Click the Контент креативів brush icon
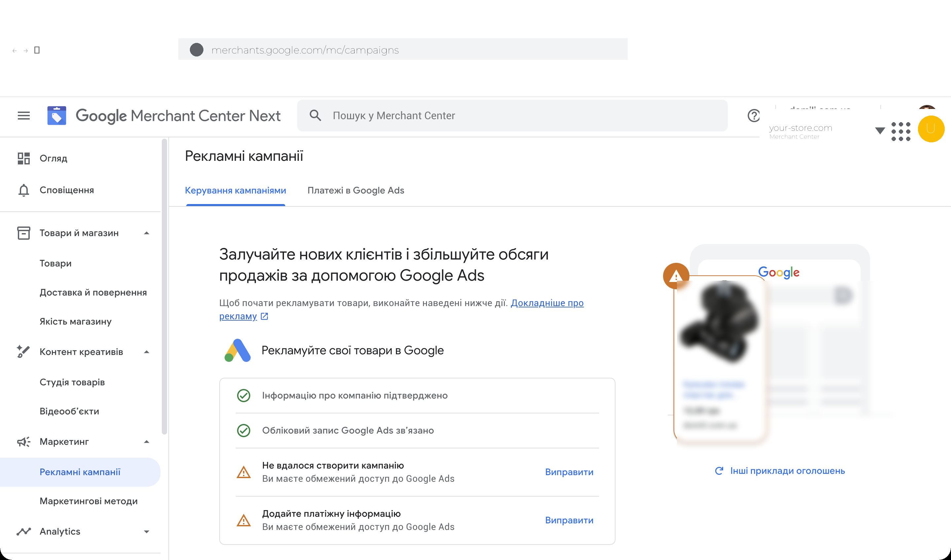 (x=23, y=351)
